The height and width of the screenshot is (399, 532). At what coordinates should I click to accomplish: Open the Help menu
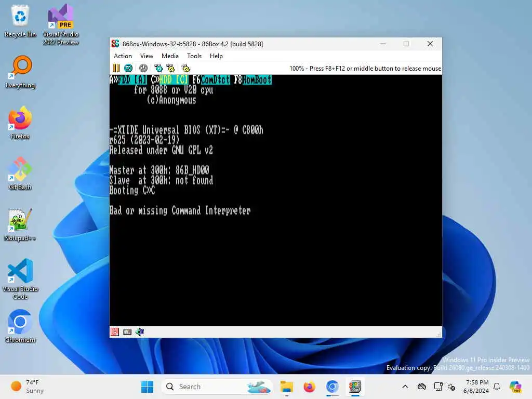click(x=216, y=56)
